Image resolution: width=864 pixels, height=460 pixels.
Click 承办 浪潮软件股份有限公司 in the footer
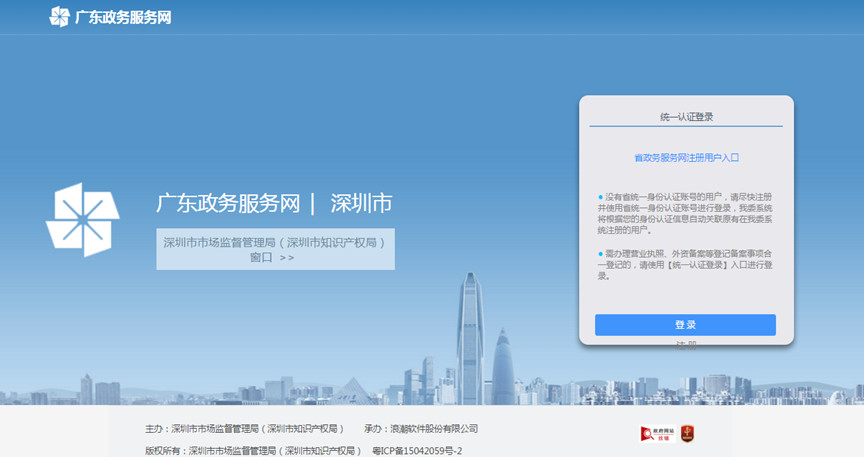[421, 429]
